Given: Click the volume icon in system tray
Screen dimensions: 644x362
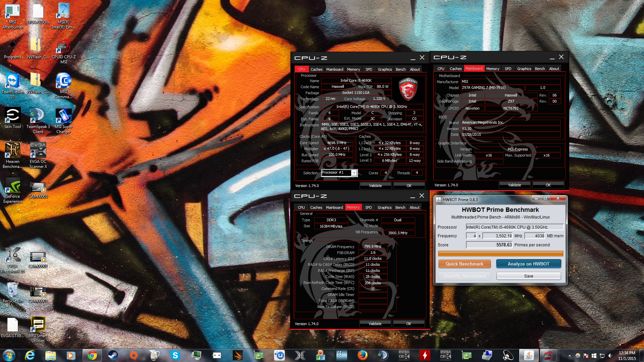Looking at the screenshot, I should (610, 356).
